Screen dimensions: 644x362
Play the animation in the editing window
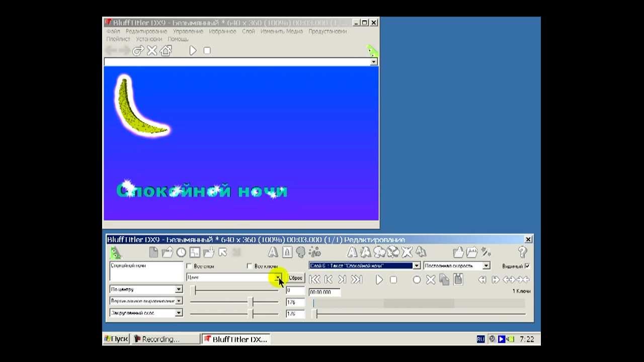coord(379,280)
